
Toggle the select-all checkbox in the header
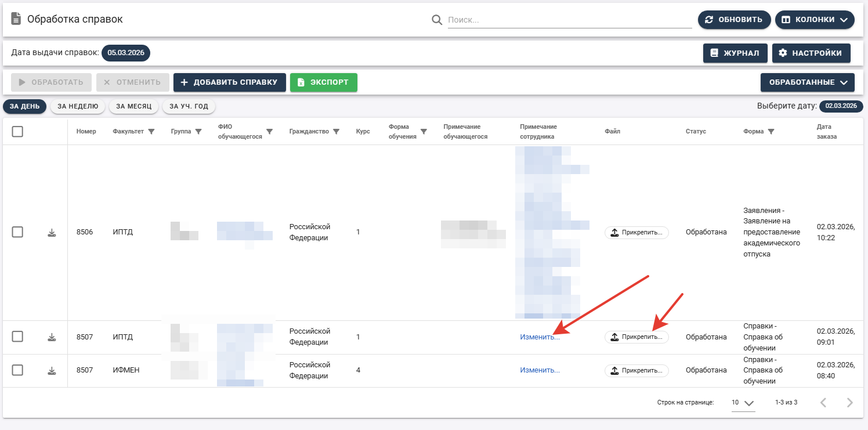click(17, 132)
